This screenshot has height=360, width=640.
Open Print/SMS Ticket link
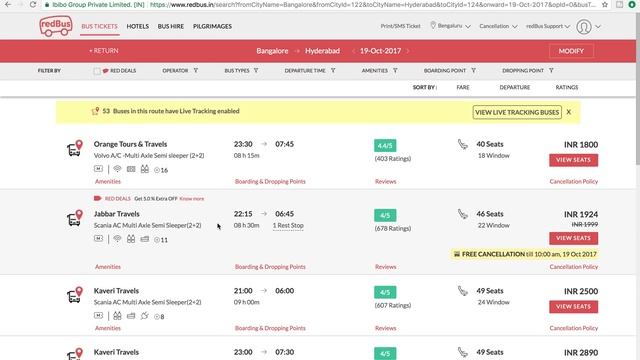pyautogui.click(x=400, y=26)
